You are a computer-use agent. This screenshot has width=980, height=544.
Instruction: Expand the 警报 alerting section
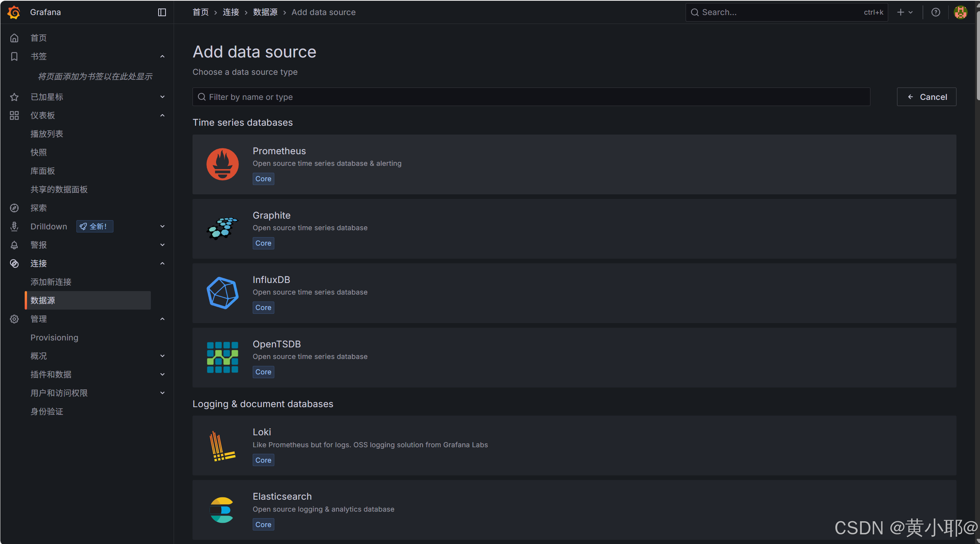162,245
